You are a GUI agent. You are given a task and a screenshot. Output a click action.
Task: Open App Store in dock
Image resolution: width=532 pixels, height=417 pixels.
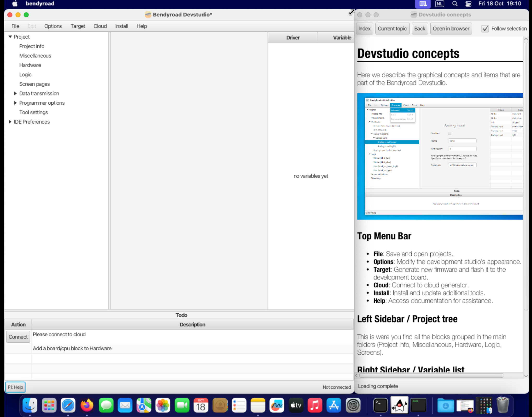[334, 405]
